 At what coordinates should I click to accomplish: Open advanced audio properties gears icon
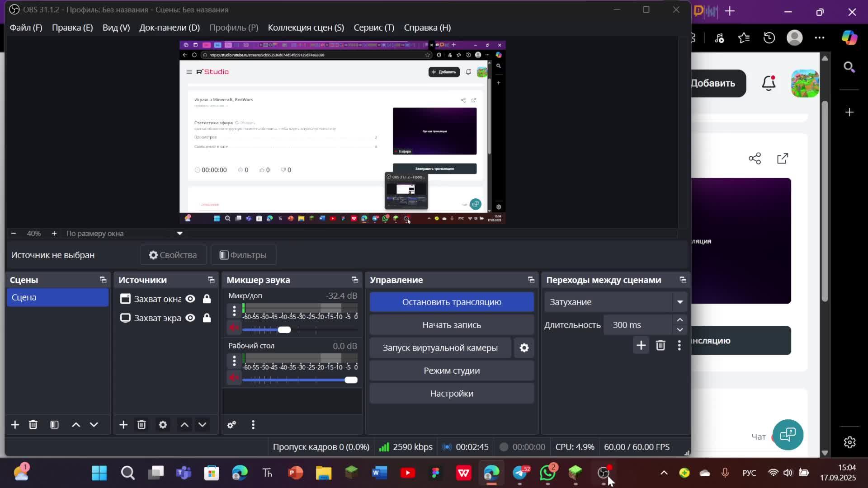pyautogui.click(x=231, y=425)
